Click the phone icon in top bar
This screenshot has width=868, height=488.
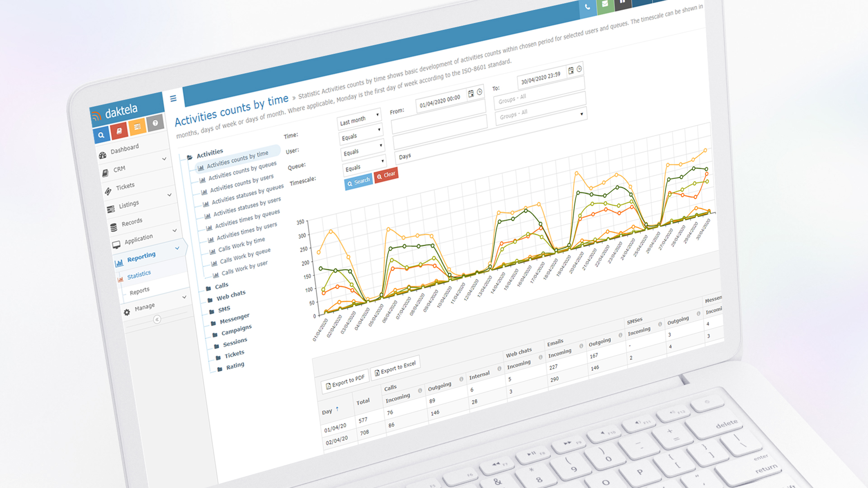587,7
